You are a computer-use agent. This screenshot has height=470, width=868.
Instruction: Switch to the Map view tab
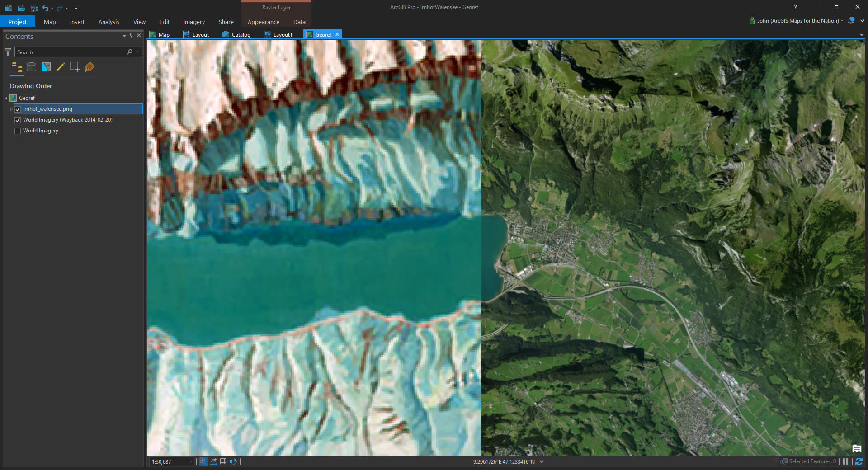tap(160, 34)
